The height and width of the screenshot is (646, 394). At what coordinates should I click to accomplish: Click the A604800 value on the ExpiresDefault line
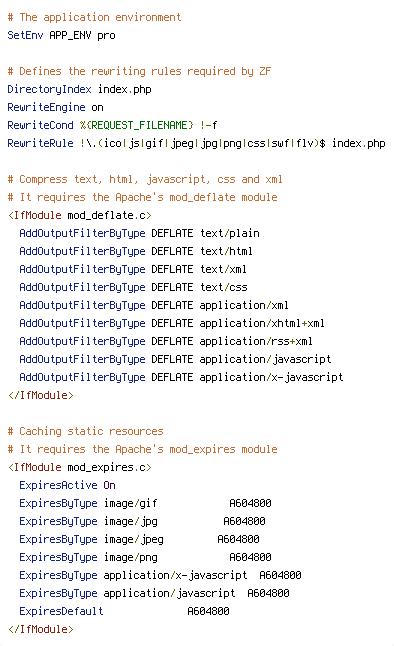(x=209, y=611)
